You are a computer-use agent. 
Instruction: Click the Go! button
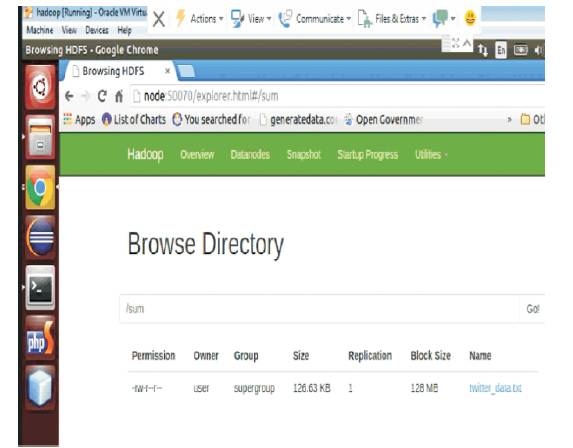pyautogui.click(x=533, y=309)
